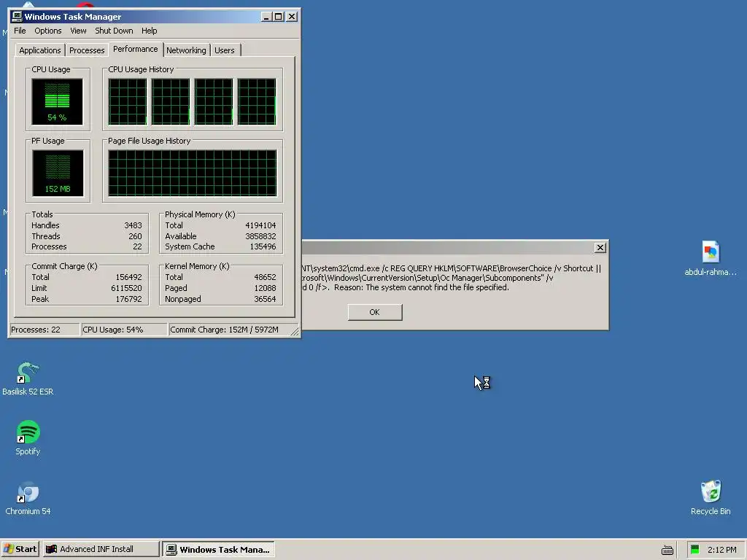
Task: Close the error message dialog
Action: point(600,247)
